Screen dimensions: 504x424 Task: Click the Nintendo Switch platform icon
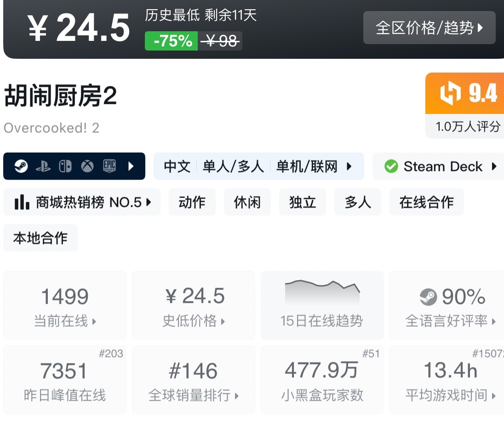[65, 166]
